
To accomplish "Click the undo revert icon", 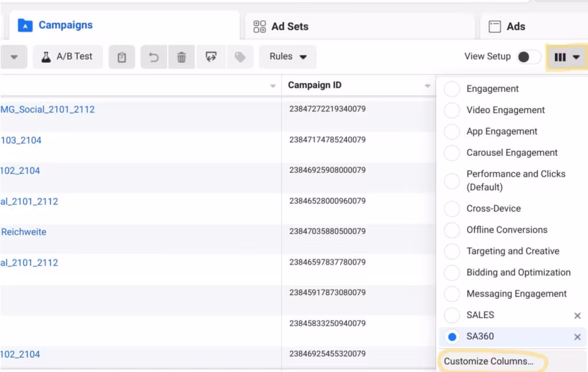I will [x=153, y=56].
